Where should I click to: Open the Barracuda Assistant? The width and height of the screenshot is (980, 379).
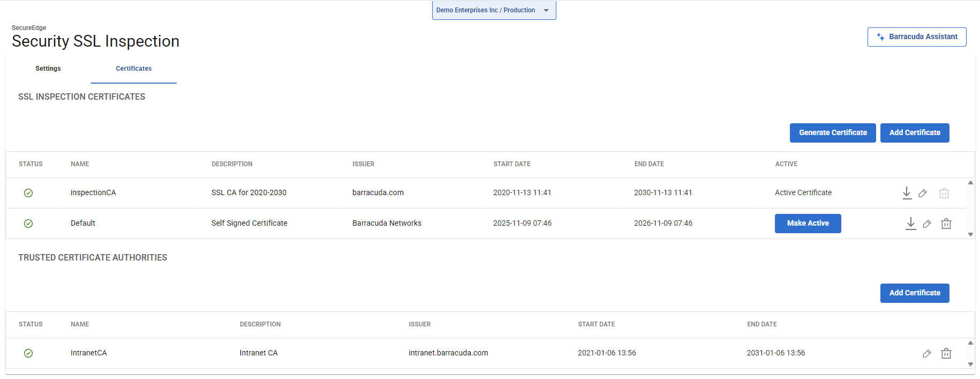coord(917,37)
